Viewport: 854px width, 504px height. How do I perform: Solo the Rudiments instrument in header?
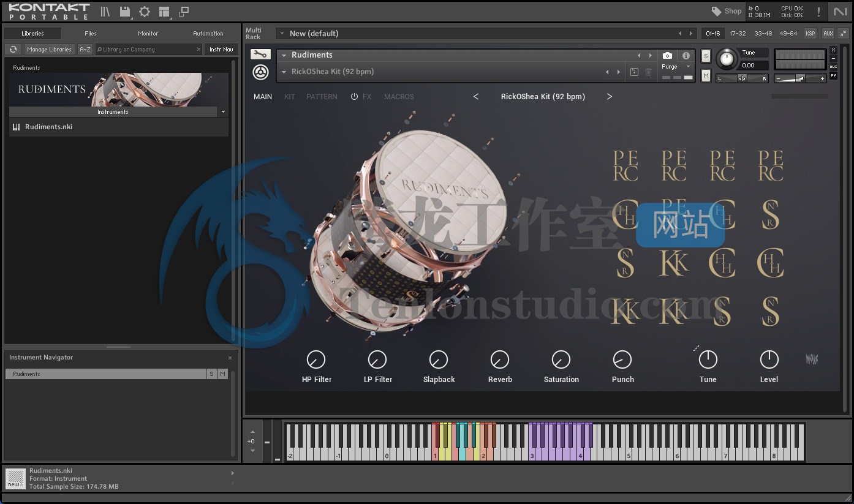(x=706, y=56)
